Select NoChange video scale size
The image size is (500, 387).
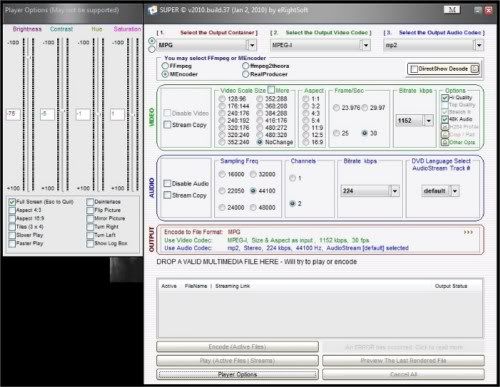(x=260, y=142)
